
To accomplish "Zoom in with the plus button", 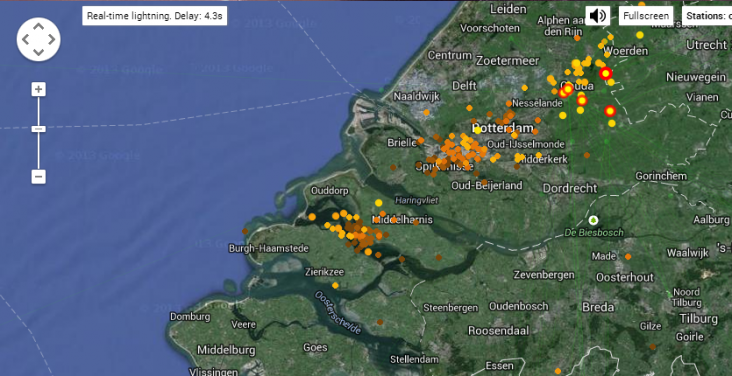I will [38, 89].
